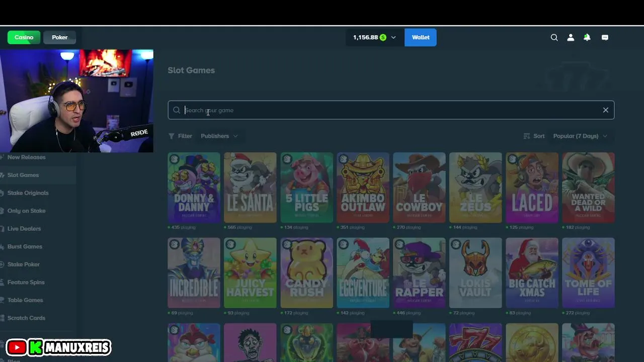Click the 565 playing count under Le Santa
The image size is (644, 362).
(x=238, y=227)
